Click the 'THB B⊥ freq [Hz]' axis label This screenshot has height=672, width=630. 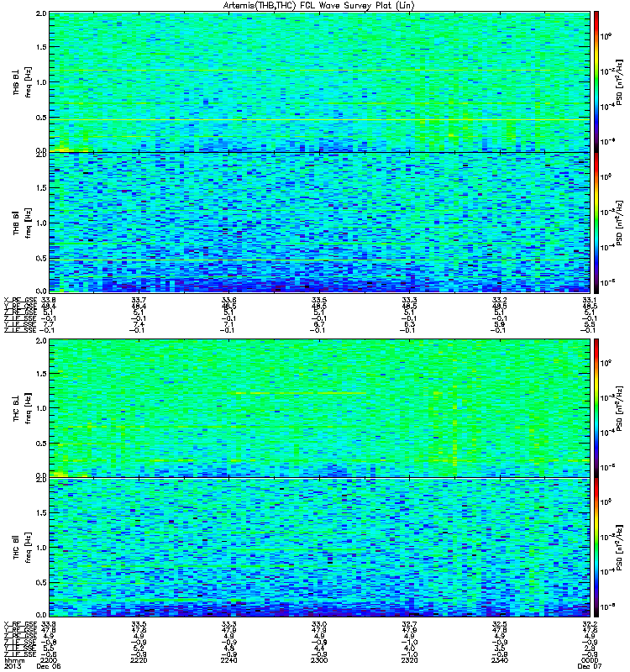(23, 81)
